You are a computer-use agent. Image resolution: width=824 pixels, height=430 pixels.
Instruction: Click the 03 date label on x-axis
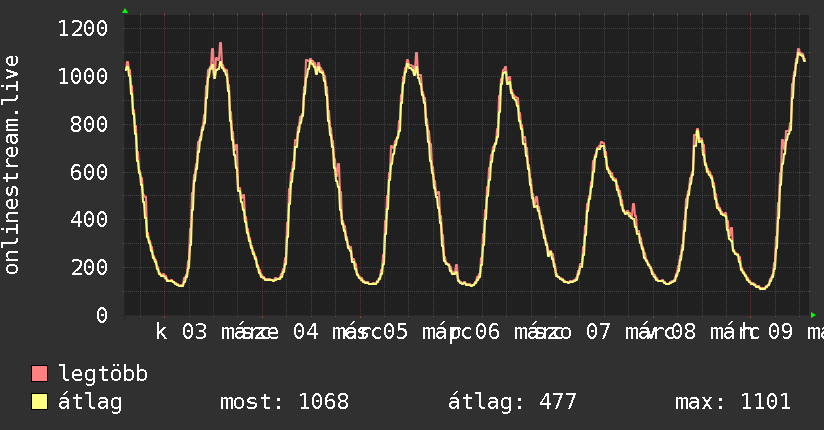194,332
